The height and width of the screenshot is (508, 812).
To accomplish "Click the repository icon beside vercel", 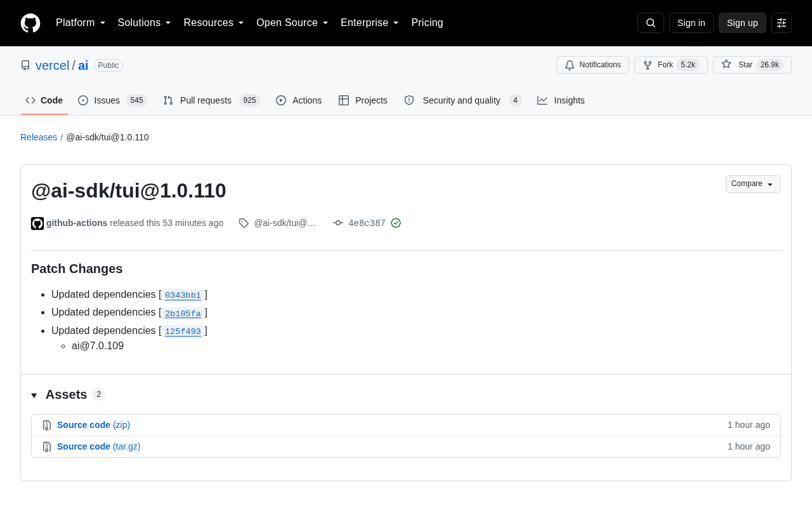I will coord(25,65).
